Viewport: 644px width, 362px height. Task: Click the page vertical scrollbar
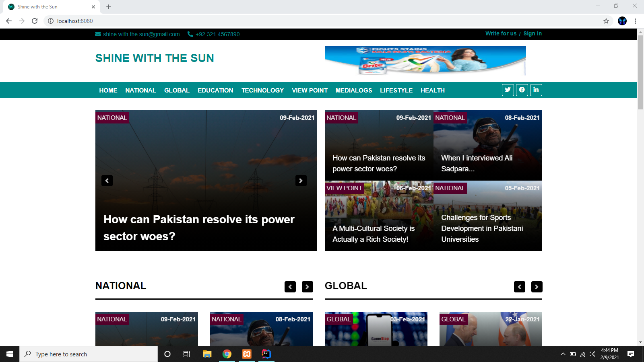[x=640, y=72]
